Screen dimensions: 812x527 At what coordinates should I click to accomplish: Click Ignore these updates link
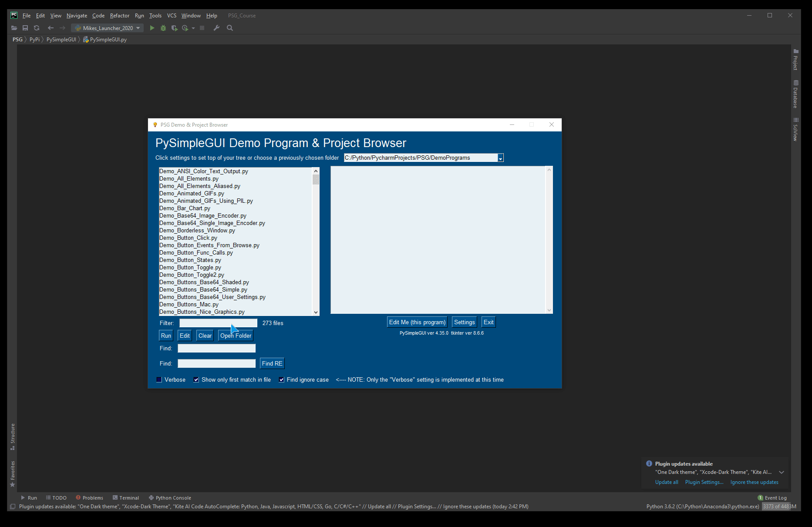click(x=754, y=482)
